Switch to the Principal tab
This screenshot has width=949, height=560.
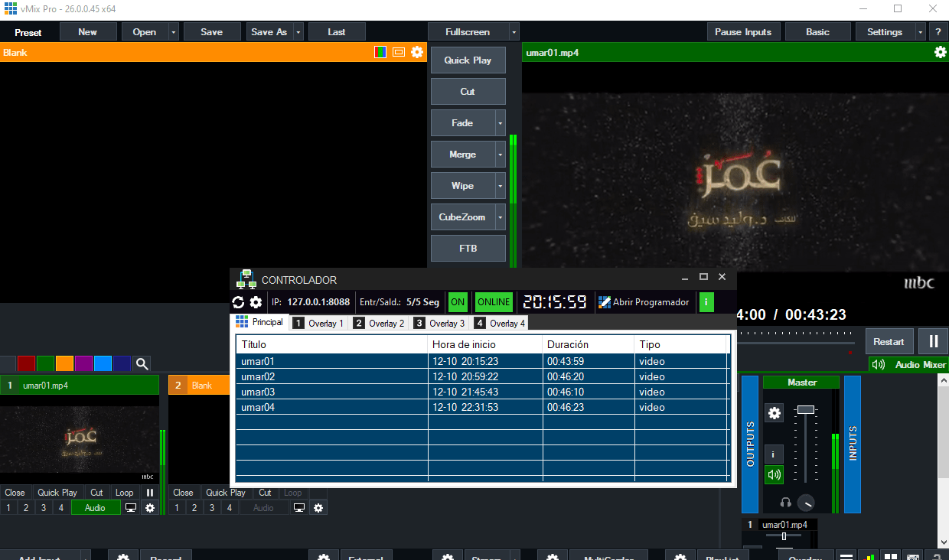(260, 322)
